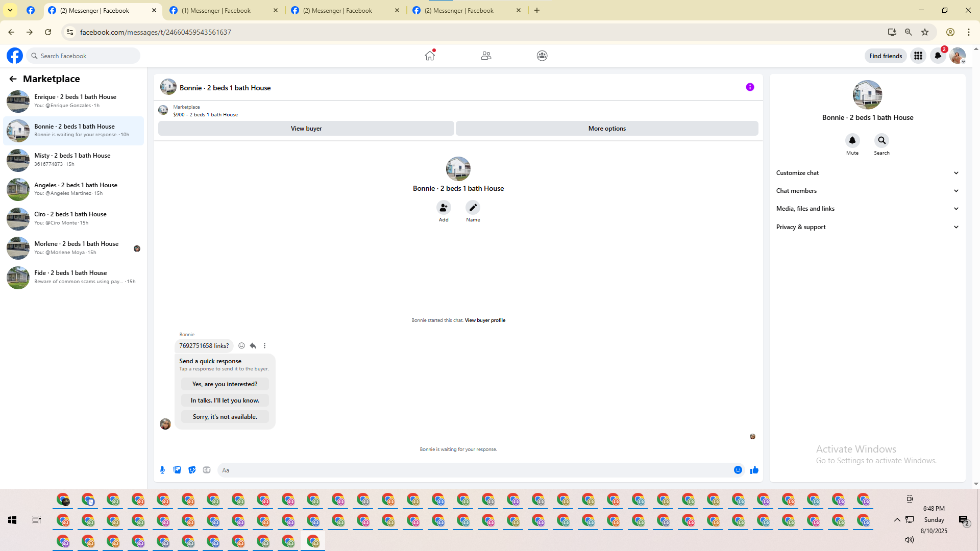Expand Chat members section

point(867,191)
